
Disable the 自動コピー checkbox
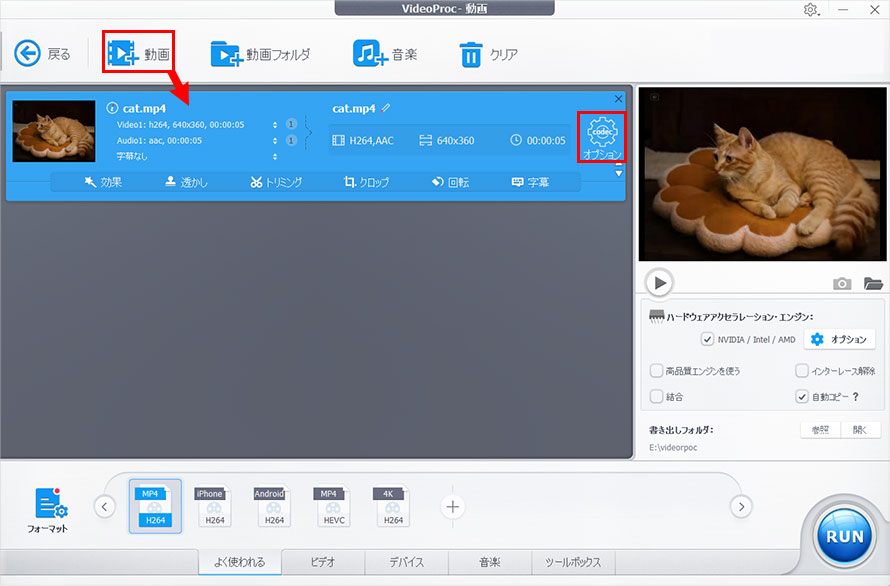802,396
